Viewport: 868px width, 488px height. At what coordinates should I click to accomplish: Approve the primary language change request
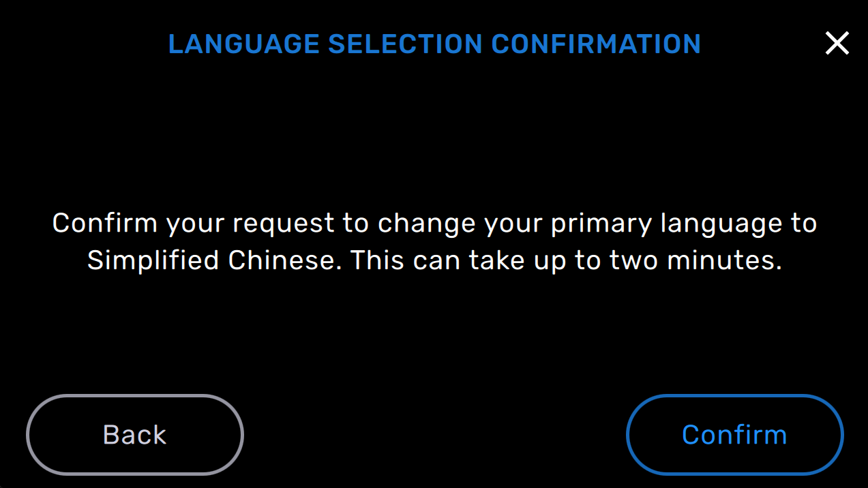point(734,434)
